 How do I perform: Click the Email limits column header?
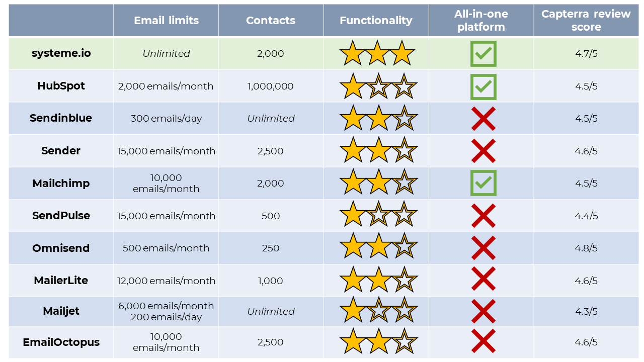coord(166,21)
